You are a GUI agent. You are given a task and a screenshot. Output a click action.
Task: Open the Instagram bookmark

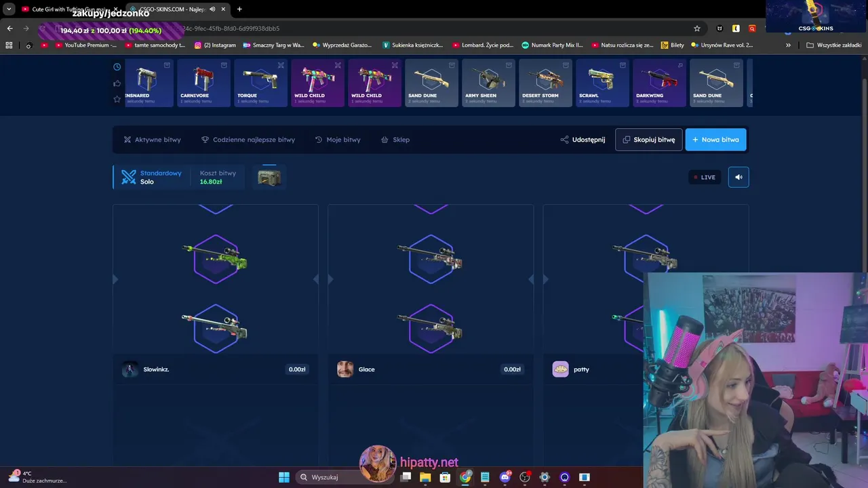coord(215,45)
